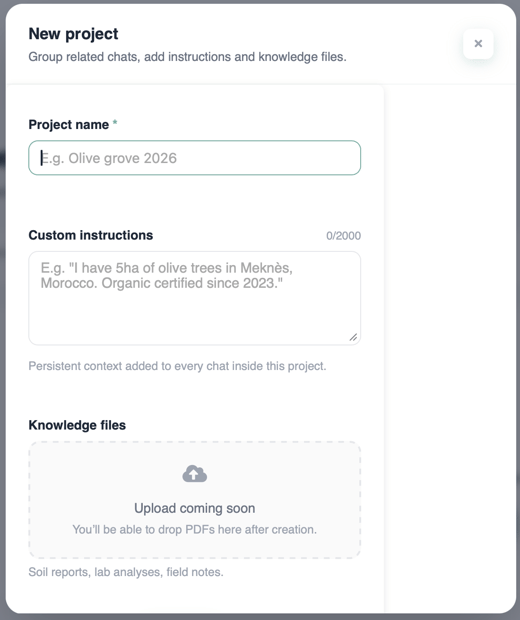The image size is (520, 620).
Task: Click the "Knowledge files" heading
Action: tap(77, 425)
